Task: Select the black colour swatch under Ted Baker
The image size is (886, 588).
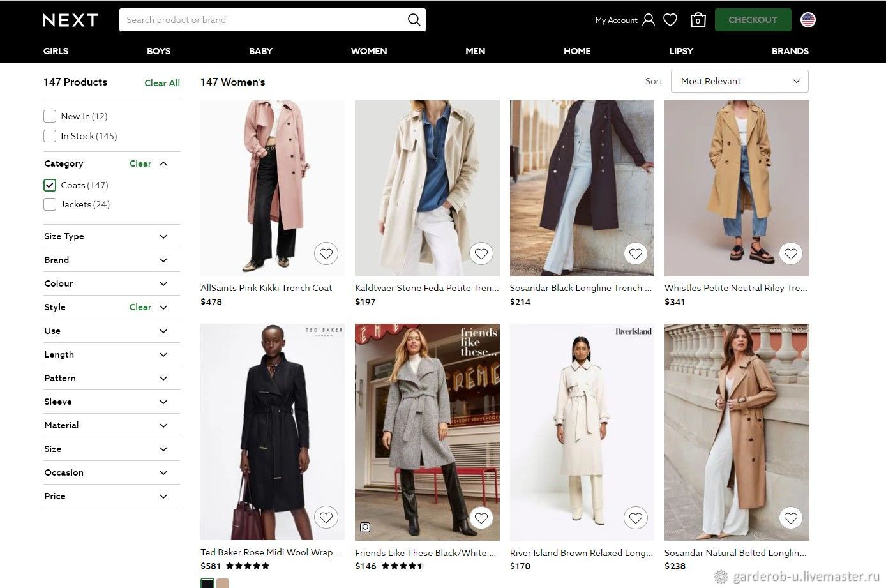Action: [207, 584]
